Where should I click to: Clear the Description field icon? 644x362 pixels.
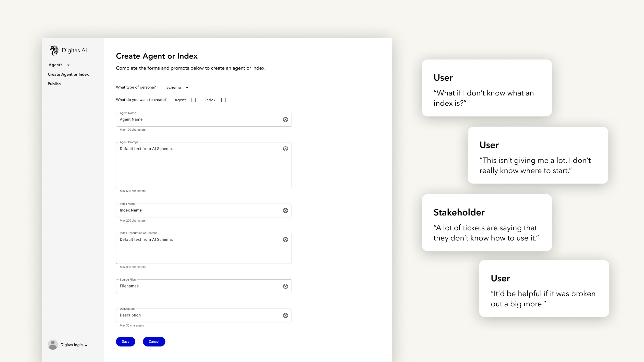tap(285, 316)
